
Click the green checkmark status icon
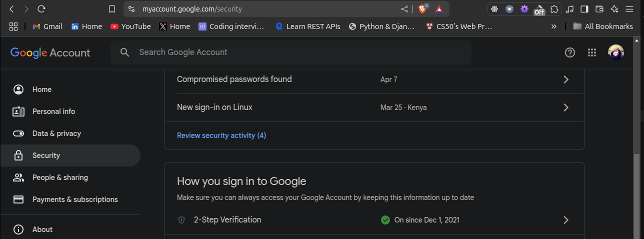coord(385,220)
